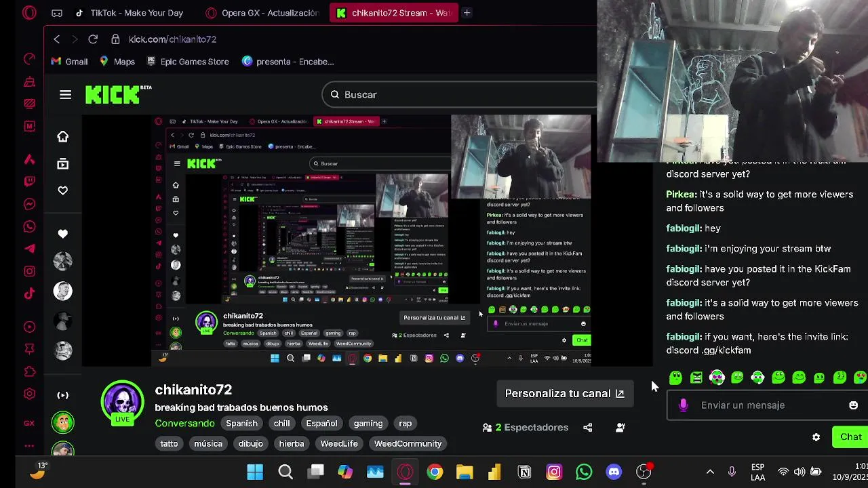This screenshot has width=868, height=488.
Task: Open Notion from taskbar
Action: click(524, 472)
